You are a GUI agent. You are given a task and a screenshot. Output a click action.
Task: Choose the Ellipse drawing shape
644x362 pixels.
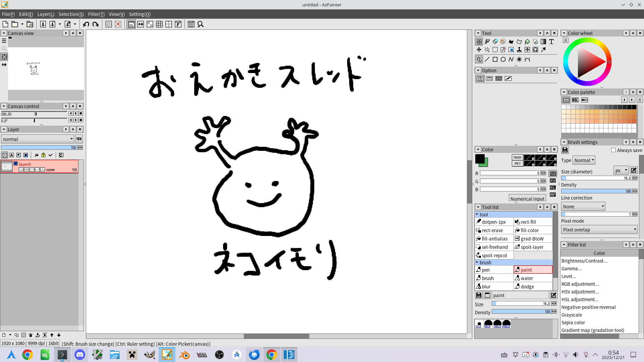click(x=503, y=59)
